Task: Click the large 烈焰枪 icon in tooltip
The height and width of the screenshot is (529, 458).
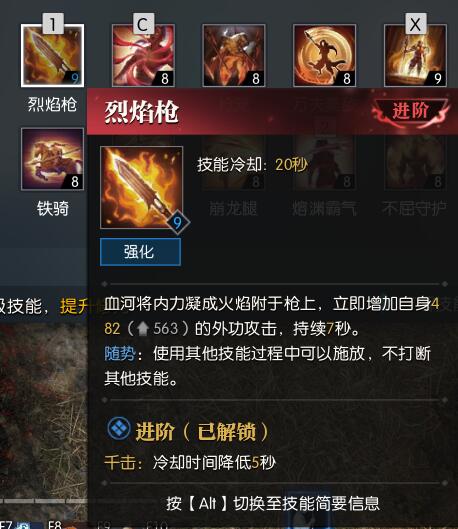Action: 141,187
